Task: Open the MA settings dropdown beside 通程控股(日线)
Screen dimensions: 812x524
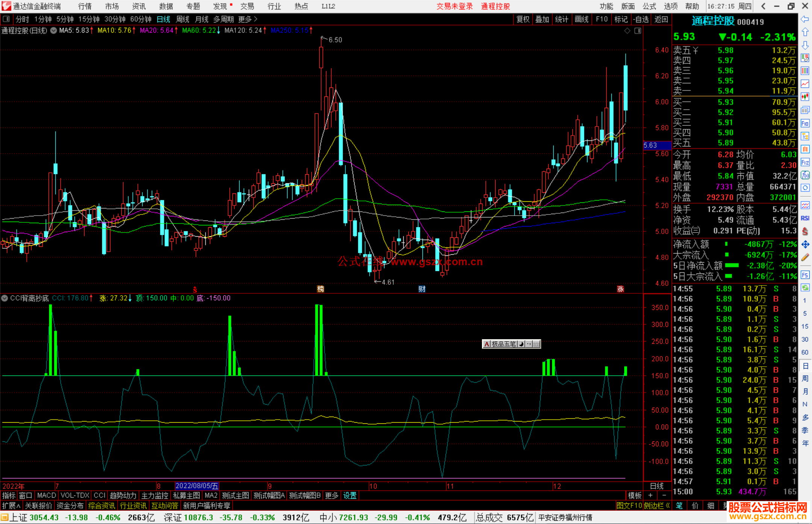Action: (54, 30)
